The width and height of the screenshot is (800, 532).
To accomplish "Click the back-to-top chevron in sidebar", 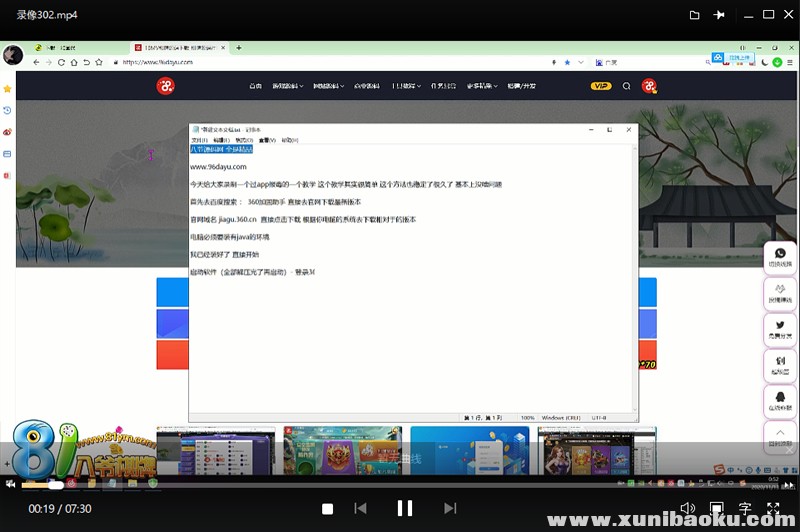I will 779,430.
